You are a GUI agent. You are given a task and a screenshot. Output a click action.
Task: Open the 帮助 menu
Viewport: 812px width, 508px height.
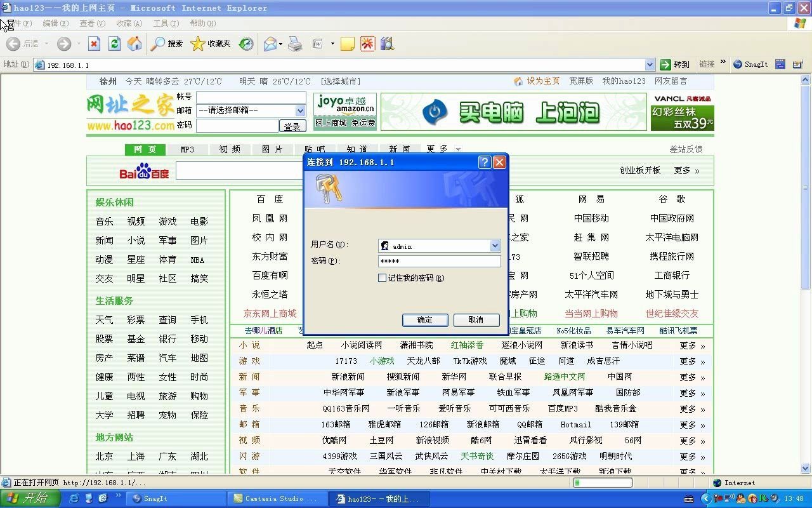(x=202, y=23)
